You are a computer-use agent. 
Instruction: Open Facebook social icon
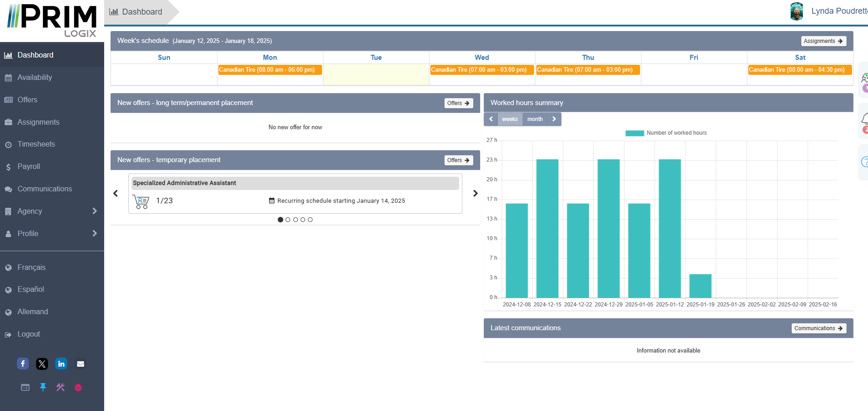coord(23,364)
